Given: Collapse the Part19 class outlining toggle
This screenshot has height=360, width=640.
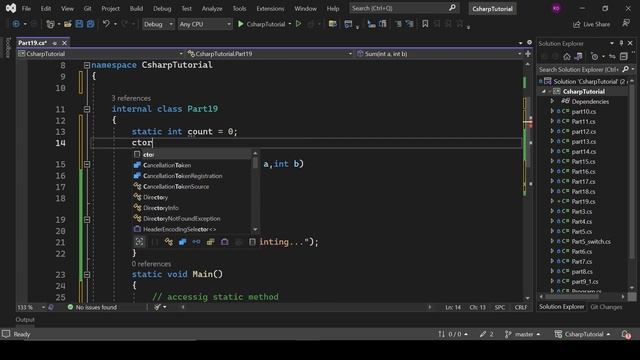Looking at the screenshot, I should pos(87,109).
